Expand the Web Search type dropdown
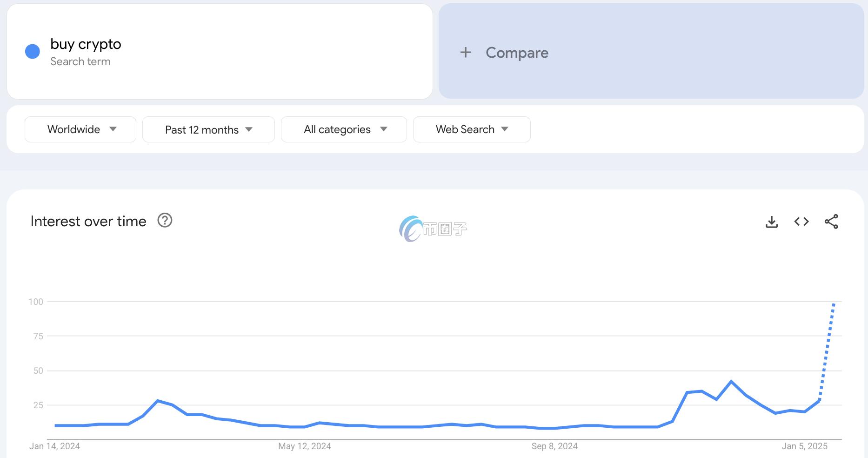Viewport: 868px width, 458px height. [472, 129]
